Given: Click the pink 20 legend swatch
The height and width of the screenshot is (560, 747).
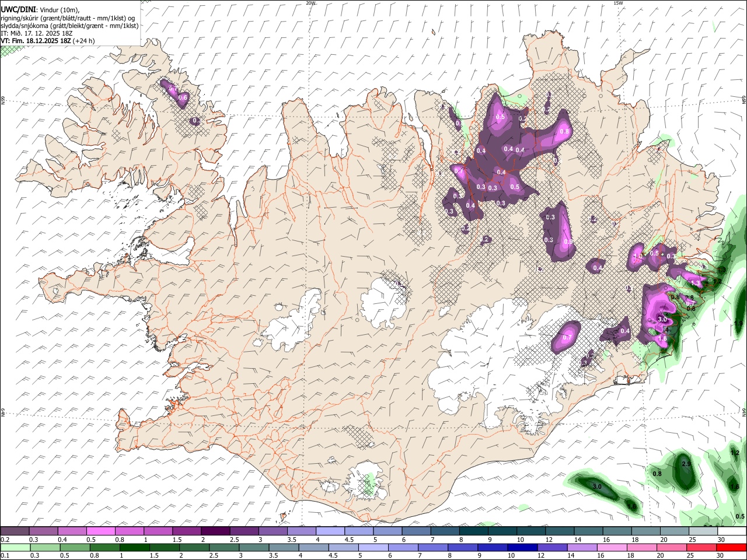Looking at the screenshot, I should [672, 547].
